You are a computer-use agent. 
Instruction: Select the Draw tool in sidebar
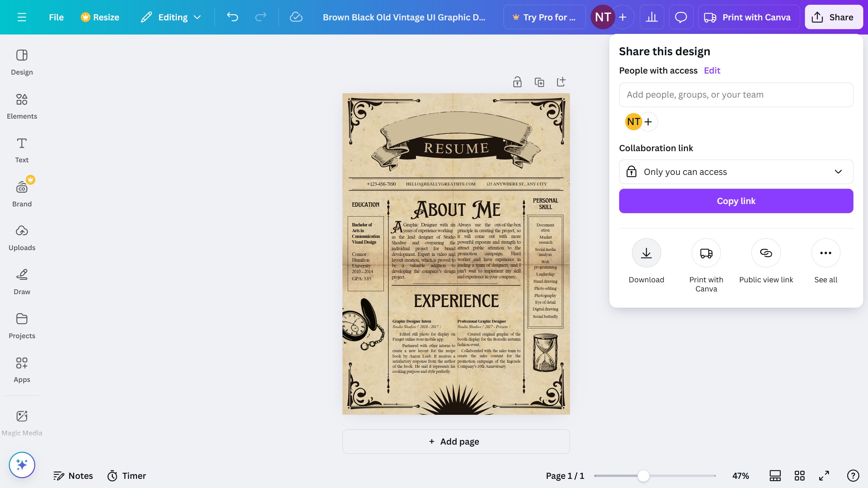(x=22, y=282)
